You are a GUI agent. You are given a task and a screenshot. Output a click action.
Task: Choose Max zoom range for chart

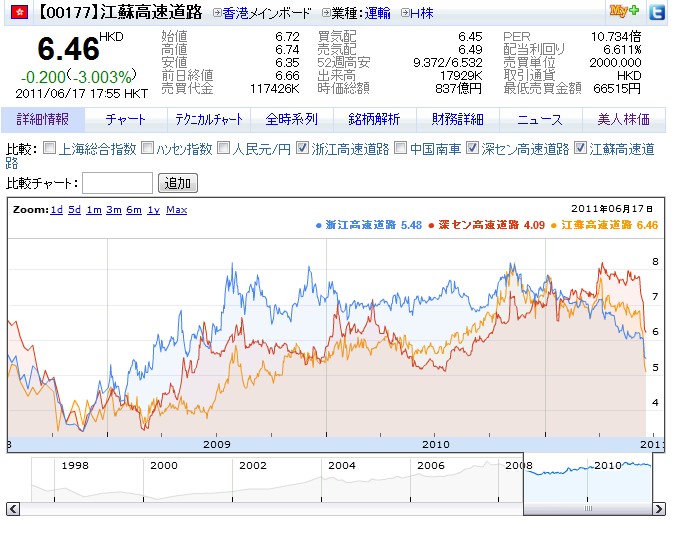[x=176, y=210]
